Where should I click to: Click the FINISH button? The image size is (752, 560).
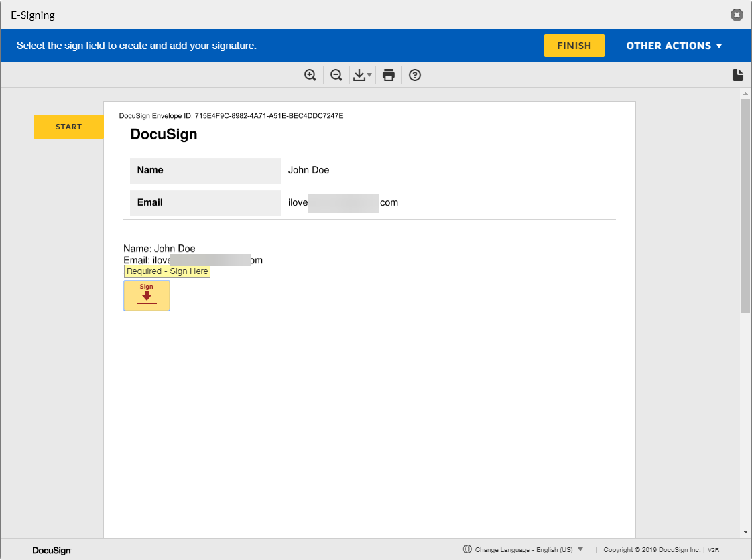(x=574, y=46)
